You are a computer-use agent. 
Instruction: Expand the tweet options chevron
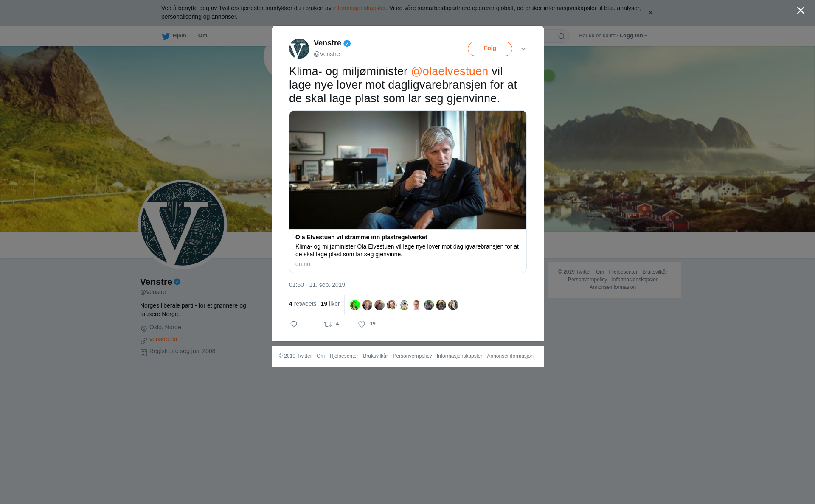[x=523, y=49]
